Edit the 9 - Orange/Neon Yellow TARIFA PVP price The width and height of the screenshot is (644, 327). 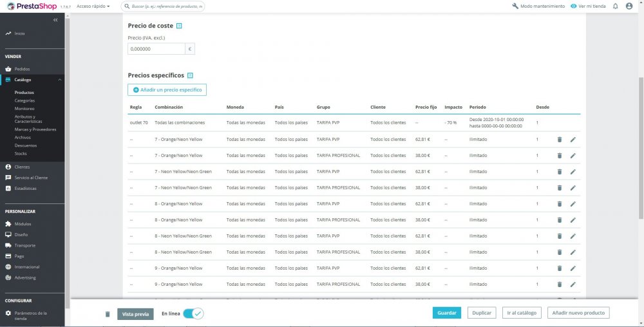pos(573,268)
